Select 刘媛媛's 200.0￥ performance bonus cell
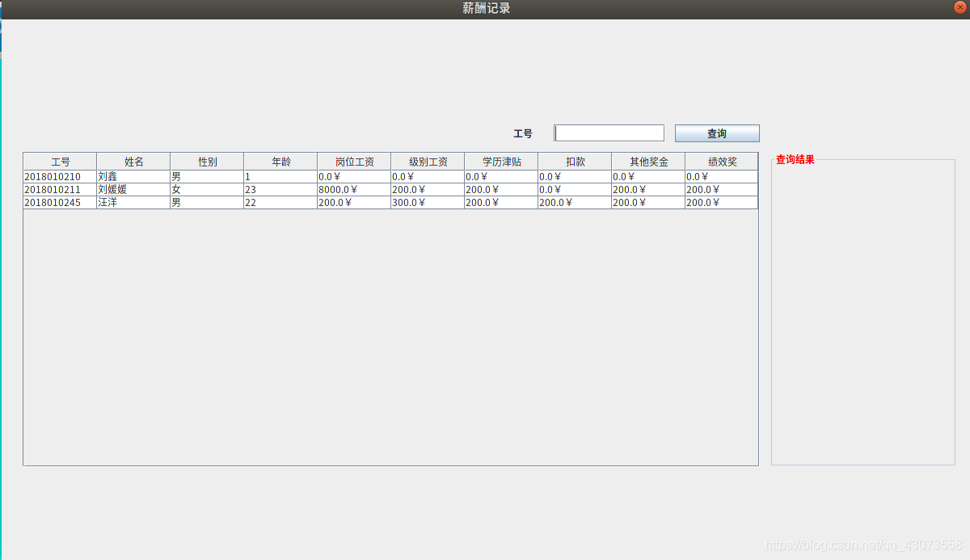 pos(722,190)
